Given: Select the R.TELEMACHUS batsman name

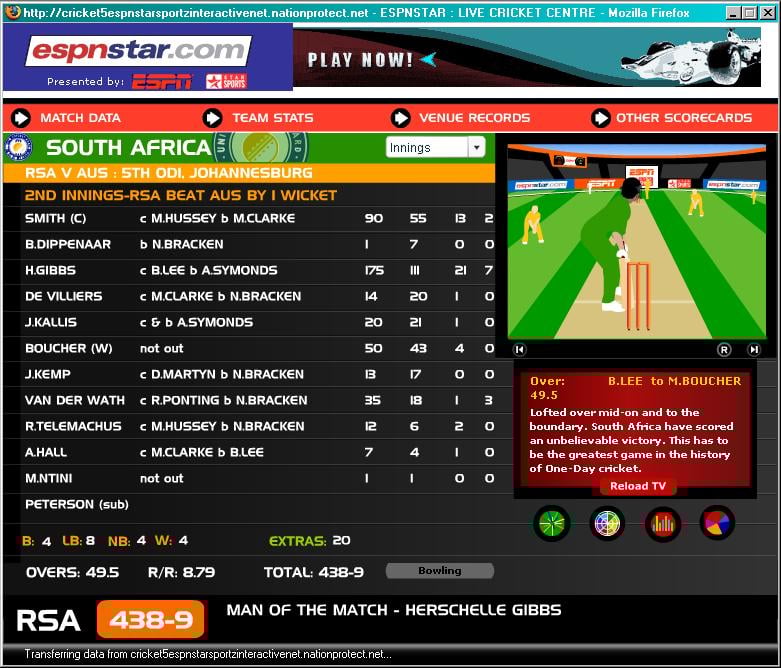Looking at the screenshot, I should tap(73, 426).
